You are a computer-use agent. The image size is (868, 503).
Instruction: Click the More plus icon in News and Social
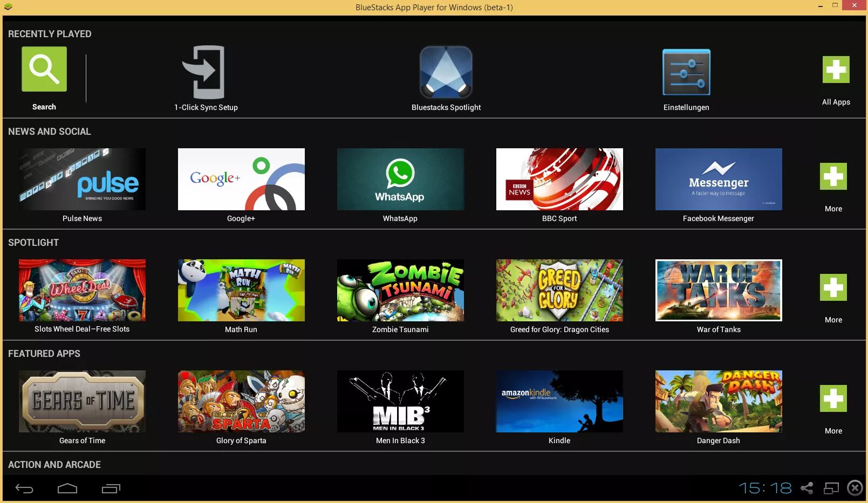tap(833, 176)
